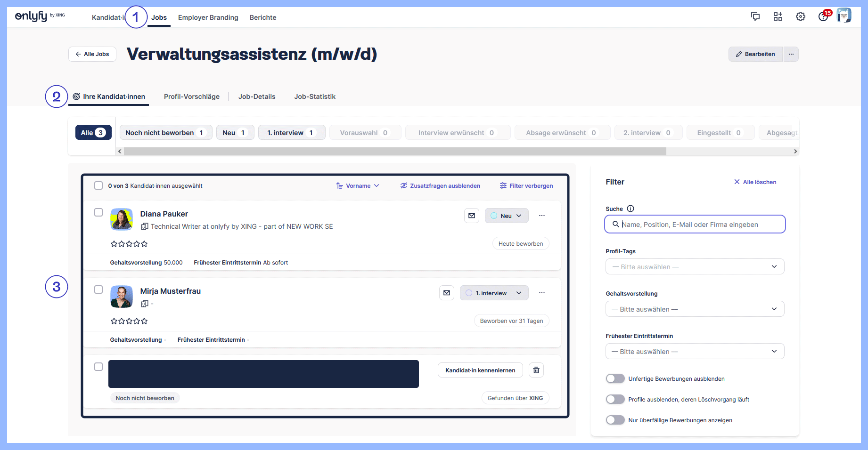The image size is (868, 450).
Task: Expand the Profil-Tags dropdown
Action: 695,267
